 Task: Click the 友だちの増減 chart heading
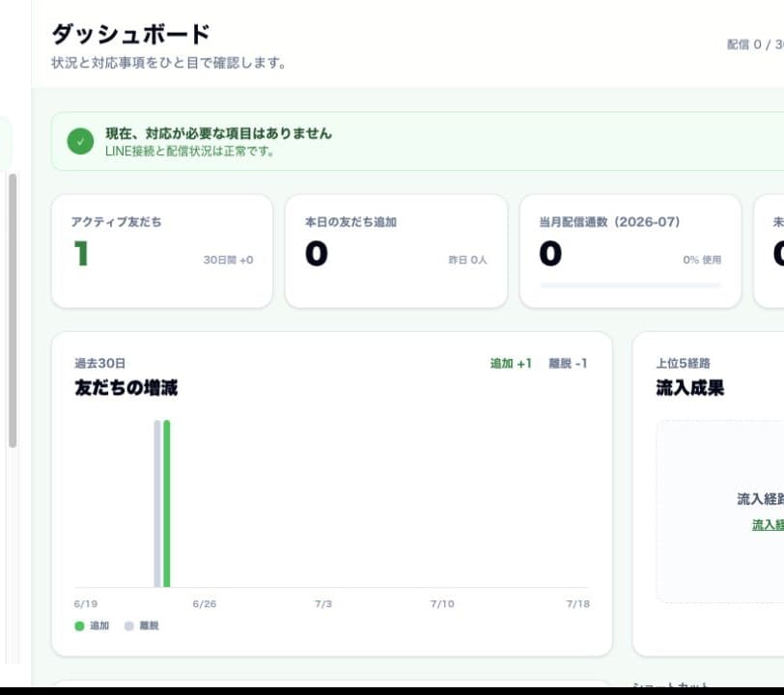pos(126,388)
